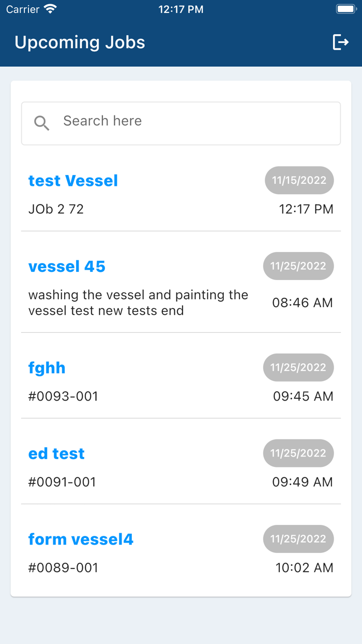Tap ed test's 11/25/2022 date badge
The height and width of the screenshot is (644, 362).
pos(298,453)
